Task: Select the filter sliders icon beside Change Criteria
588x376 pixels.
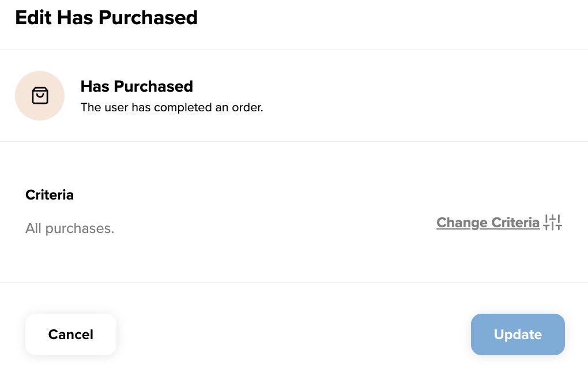Action: [552, 222]
